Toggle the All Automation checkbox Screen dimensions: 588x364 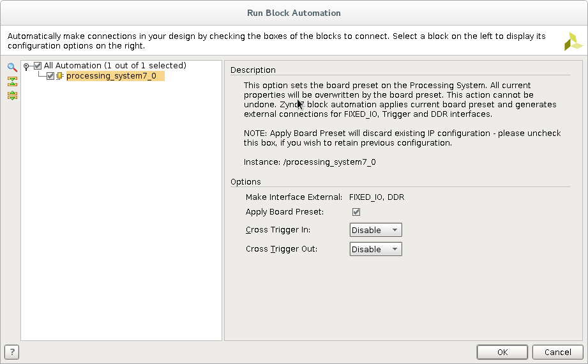coord(38,66)
